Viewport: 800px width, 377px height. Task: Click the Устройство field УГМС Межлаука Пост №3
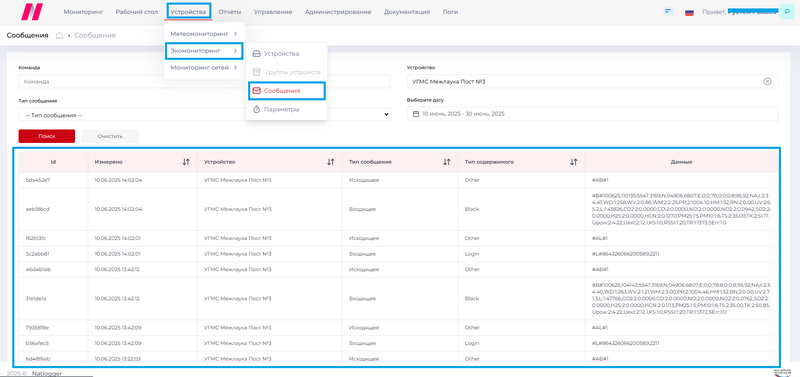(592, 82)
